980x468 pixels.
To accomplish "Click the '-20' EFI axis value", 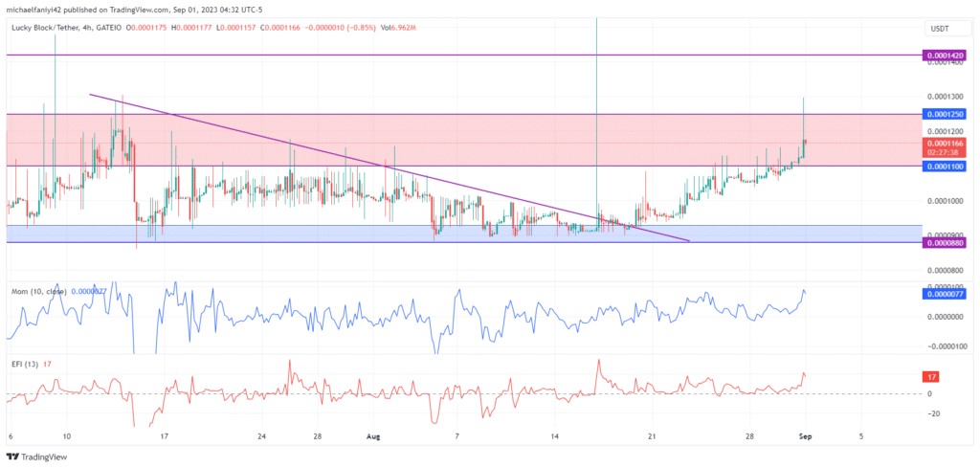I will (932, 413).
